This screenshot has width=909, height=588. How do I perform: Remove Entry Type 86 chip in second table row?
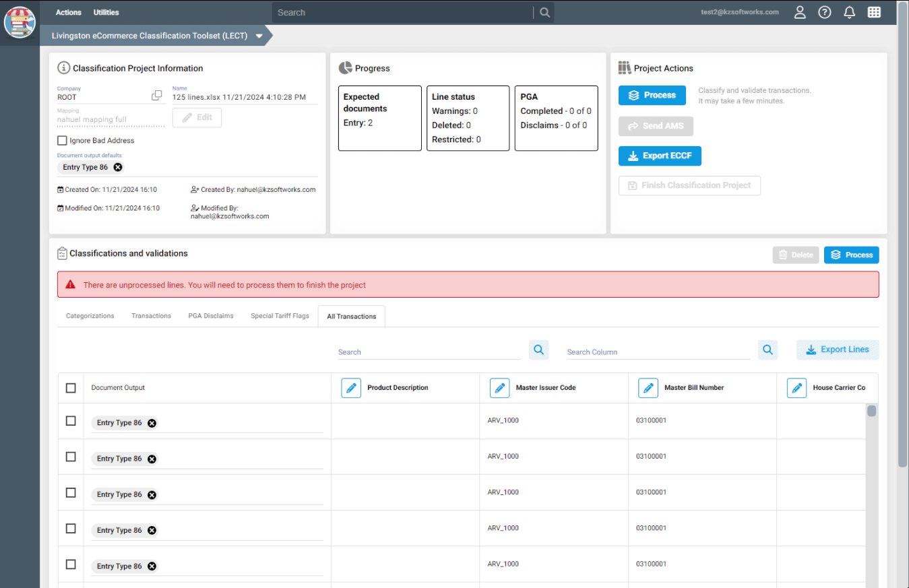point(152,459)
